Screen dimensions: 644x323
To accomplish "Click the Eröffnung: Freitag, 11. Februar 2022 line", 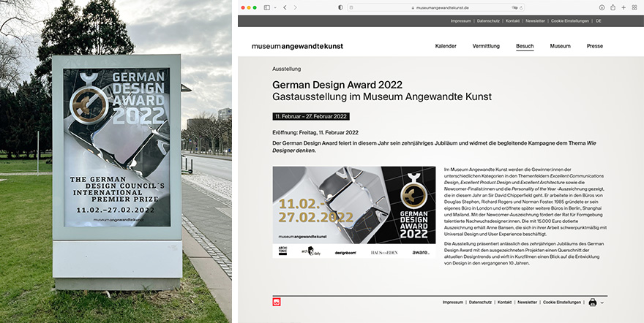I will pos(315,133).
